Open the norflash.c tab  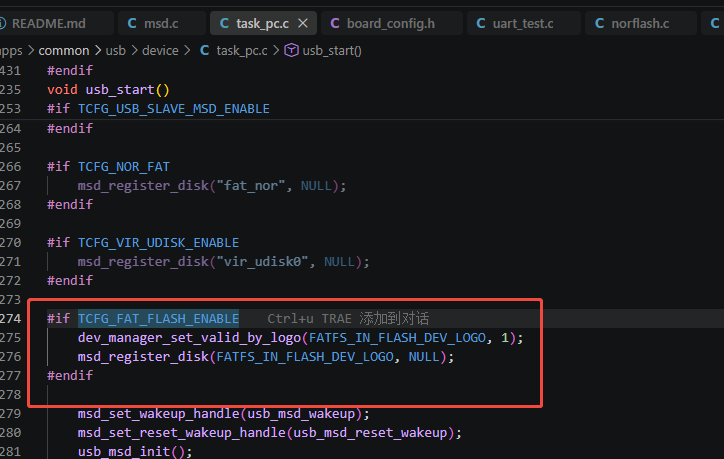click(640, 24)
